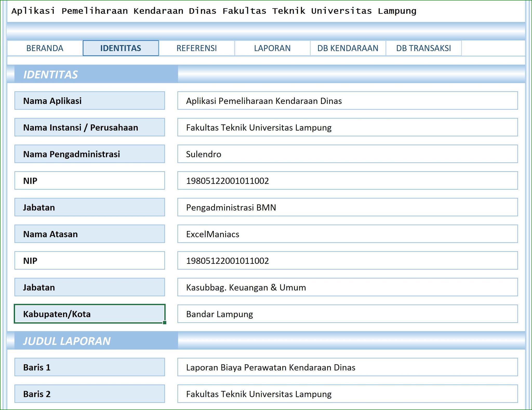
Task: Open the BERANDA tab
Action: click(x=45, y=48)
